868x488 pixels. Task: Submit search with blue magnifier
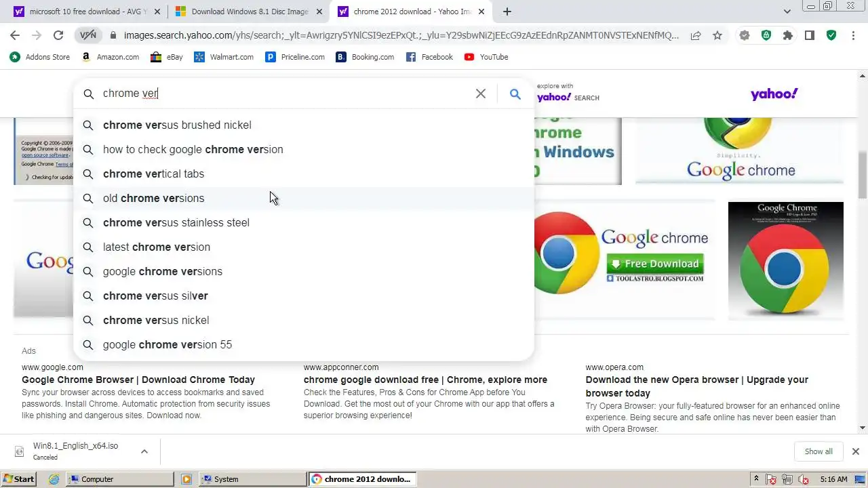tap(515, 94)
